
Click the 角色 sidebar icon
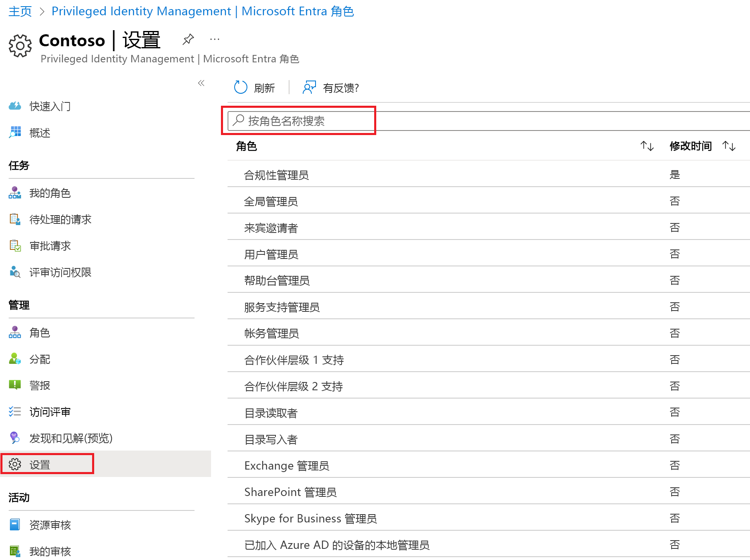[15, 332]
